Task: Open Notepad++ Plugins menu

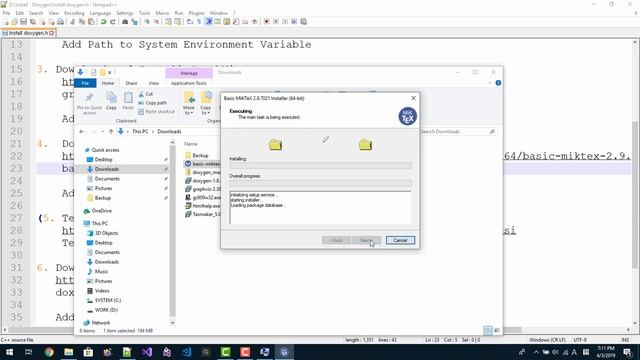Action: coord(196,13)
